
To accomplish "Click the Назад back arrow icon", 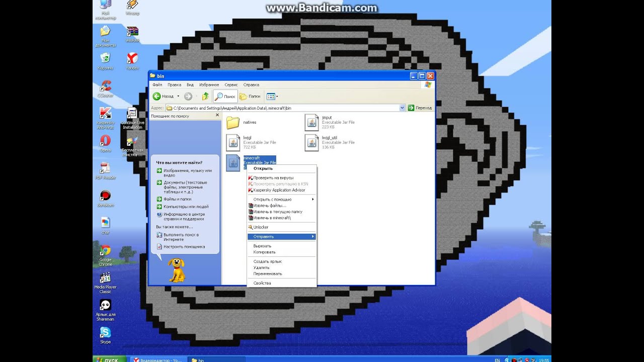I will point(157,96).
